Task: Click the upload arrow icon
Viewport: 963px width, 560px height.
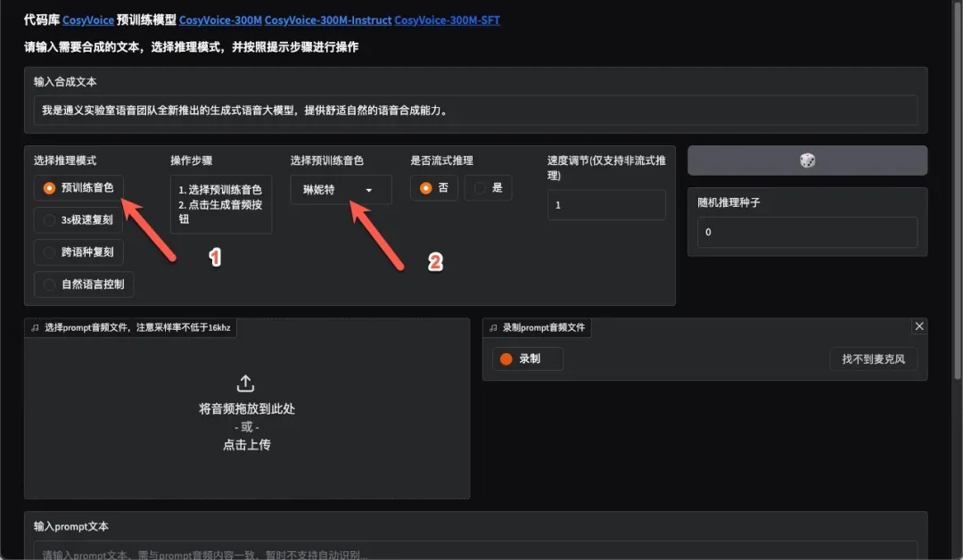Action: coord(246,383)
